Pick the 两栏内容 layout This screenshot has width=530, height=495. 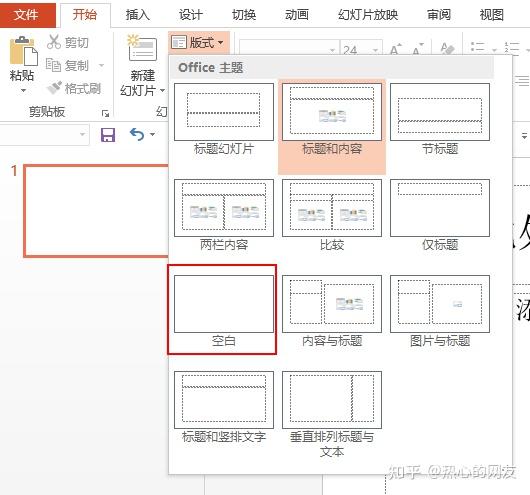pos(224,215)
